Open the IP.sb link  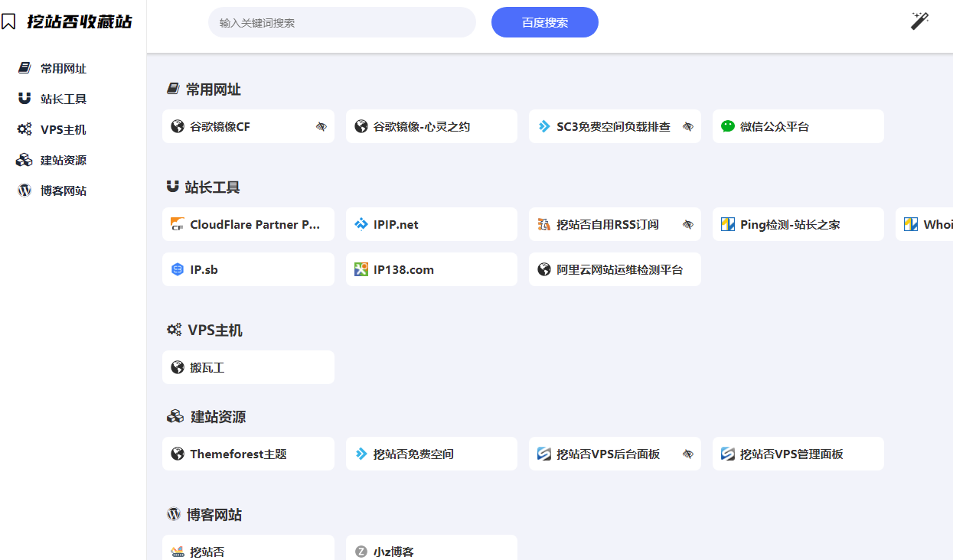coord(248,269)
